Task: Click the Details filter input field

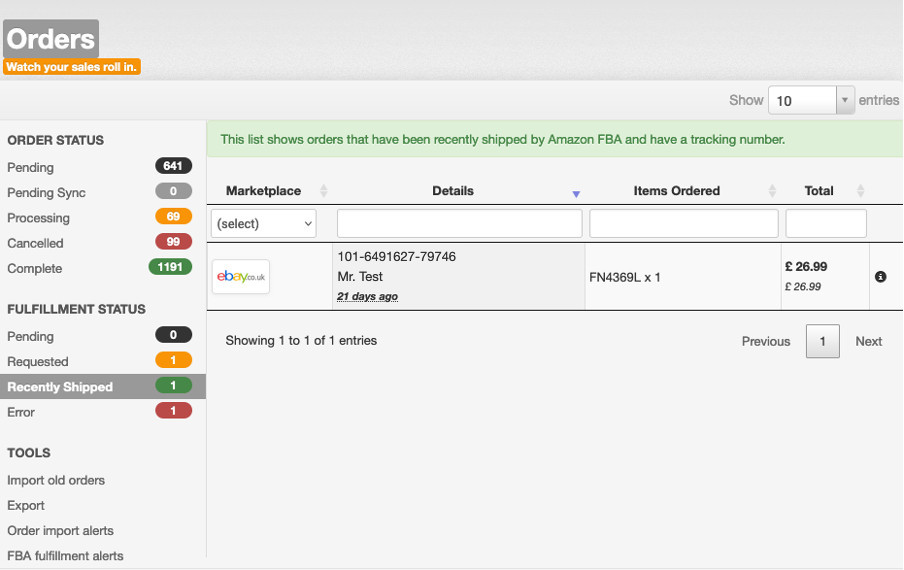Action: click(x=459, y=224)
